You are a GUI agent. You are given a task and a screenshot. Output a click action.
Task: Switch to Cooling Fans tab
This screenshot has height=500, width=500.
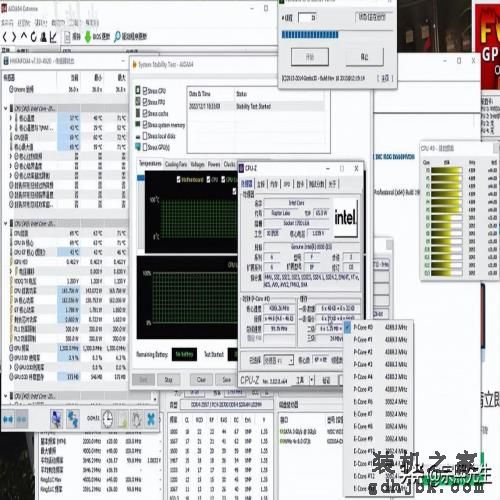pyautogui.click(x=176, y=164)
